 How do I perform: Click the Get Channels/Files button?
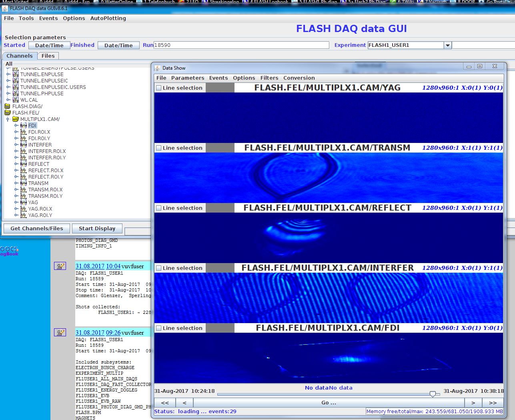[37, 228]
